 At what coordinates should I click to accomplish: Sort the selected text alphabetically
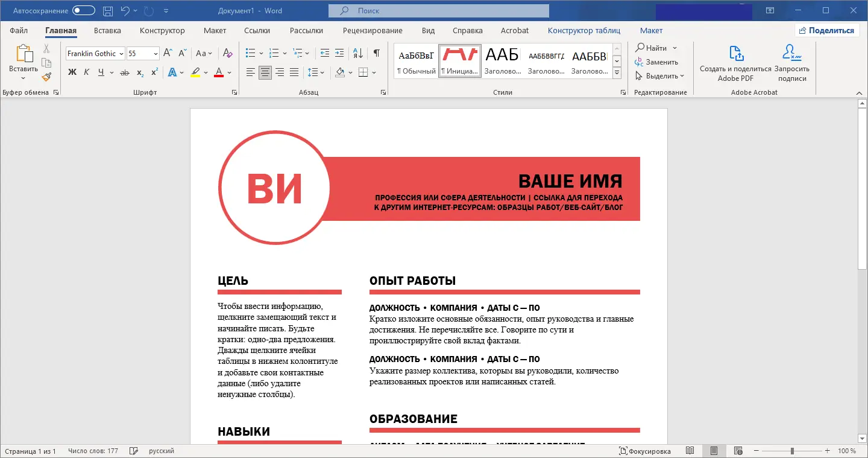point(357,53)
